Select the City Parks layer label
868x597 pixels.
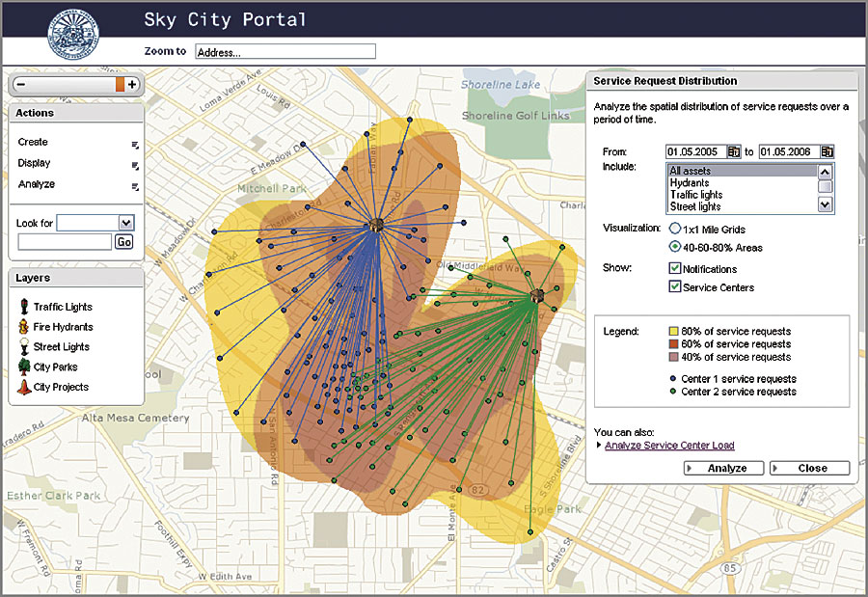tap(55, 366)
